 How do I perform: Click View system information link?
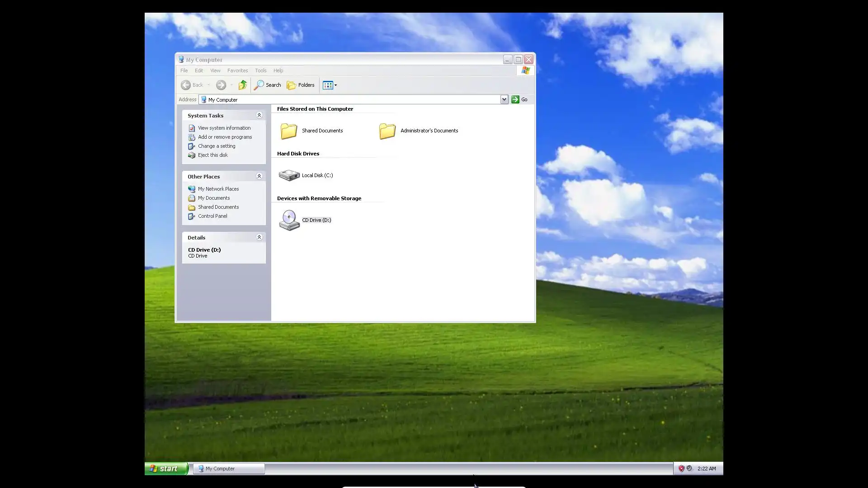click(224, 128)
